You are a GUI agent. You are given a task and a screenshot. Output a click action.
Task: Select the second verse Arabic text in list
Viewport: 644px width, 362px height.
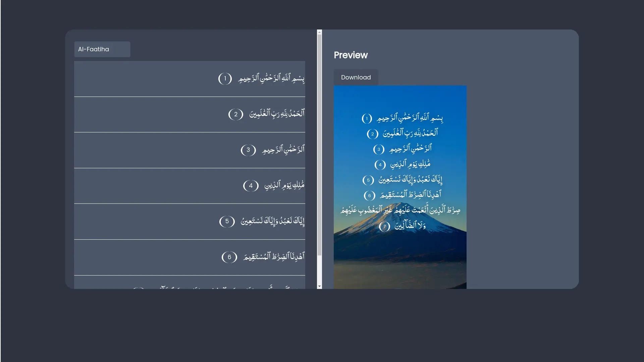tap(277, 114)
